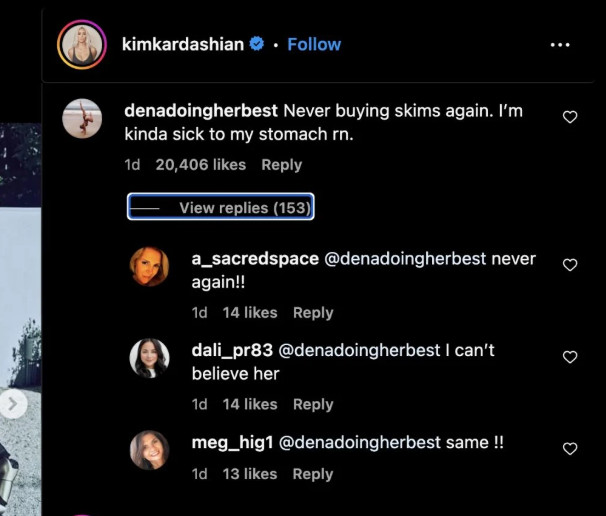Expand View replies (153)
This screenshot has width=606, height=516.
pyautogui.click(x=221, y=207)
